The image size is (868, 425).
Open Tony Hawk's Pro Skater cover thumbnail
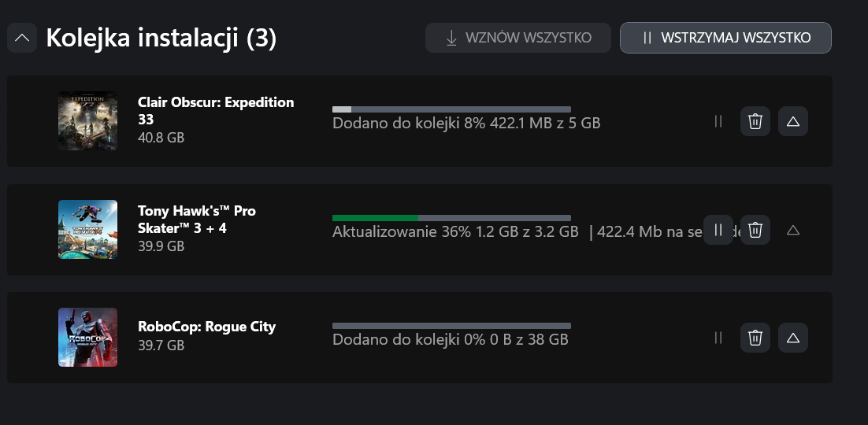pyautogui.click(x=87, y=229)
